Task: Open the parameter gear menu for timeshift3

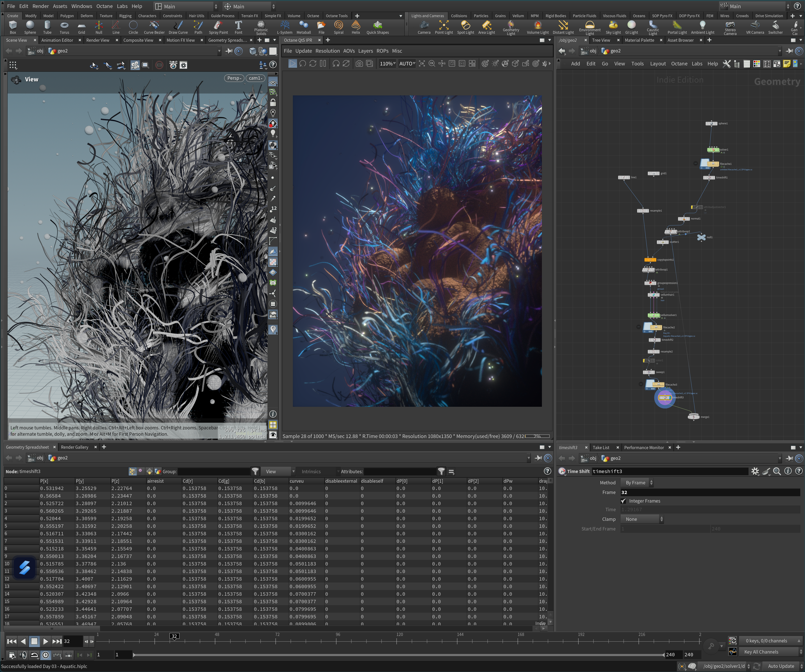Action: click(x=755, y=471)
